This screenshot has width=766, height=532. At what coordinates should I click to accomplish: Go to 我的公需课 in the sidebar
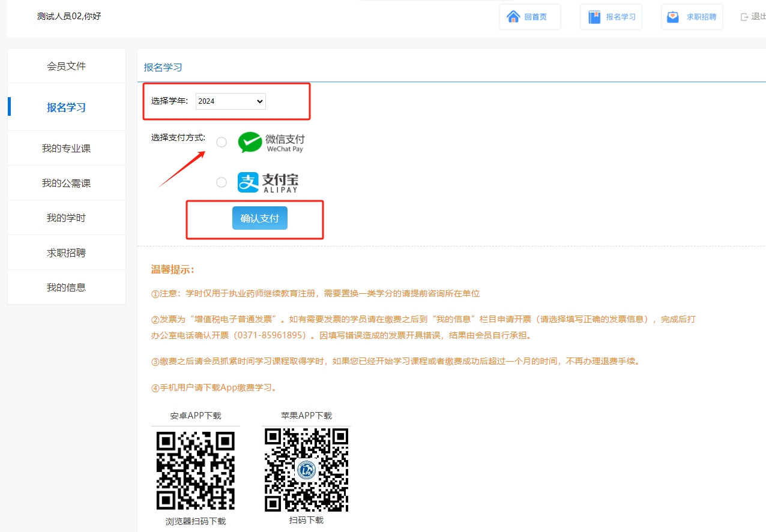pyautogui.click(x=67, y=183)
